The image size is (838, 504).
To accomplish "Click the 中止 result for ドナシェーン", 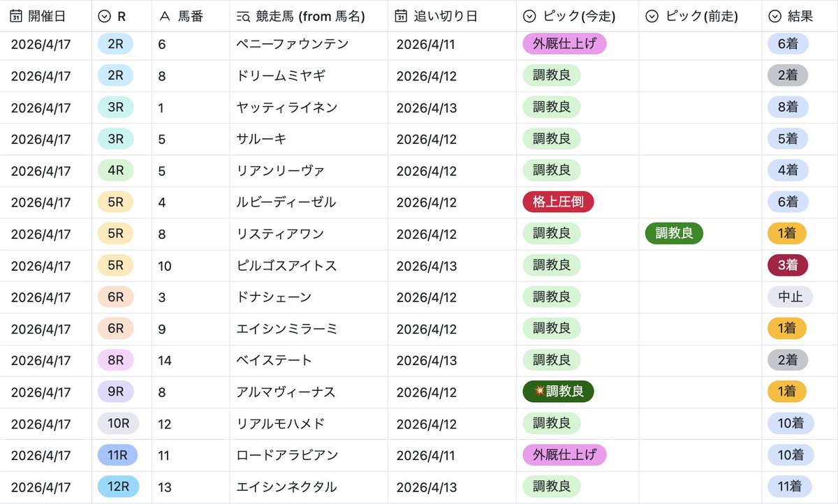I will (x=791, y=297).
